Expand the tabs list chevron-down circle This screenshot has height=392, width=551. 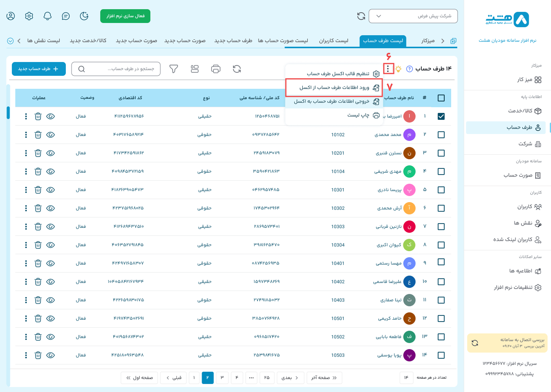pyautogui.click(x=10, y=41)
